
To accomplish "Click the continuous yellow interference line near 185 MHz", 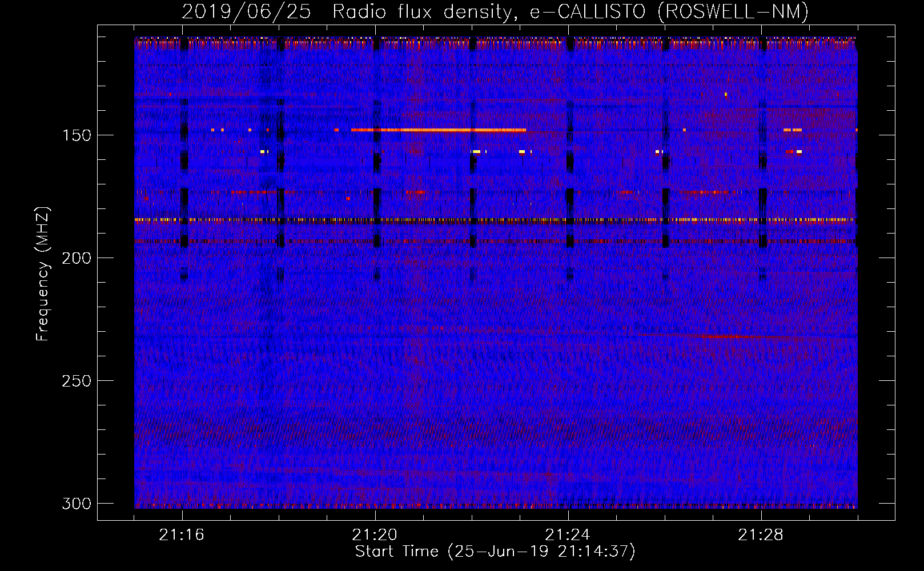I will point(495,219).
